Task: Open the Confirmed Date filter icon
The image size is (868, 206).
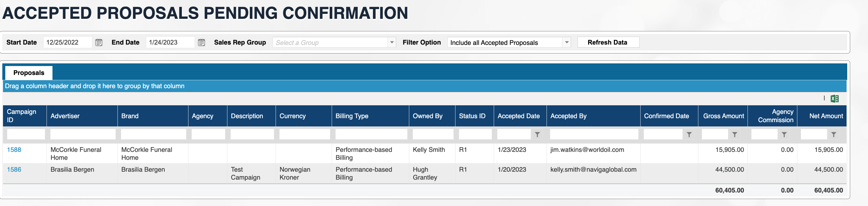Action: [689, 134]
